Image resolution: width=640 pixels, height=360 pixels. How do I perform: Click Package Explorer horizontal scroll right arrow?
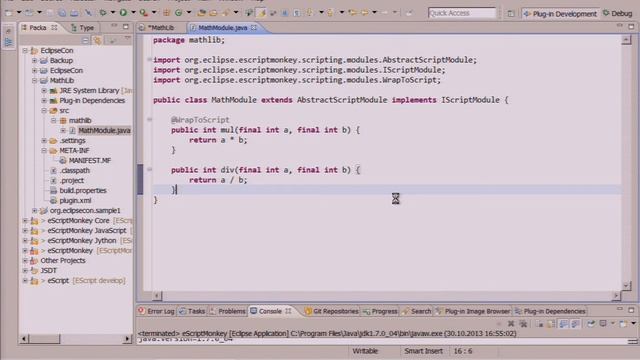point(127,338)
